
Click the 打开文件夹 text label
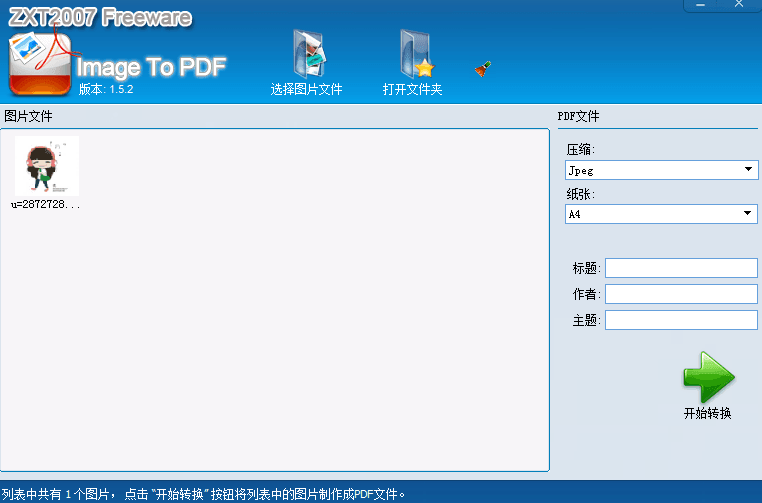click(x=412, y=90)
